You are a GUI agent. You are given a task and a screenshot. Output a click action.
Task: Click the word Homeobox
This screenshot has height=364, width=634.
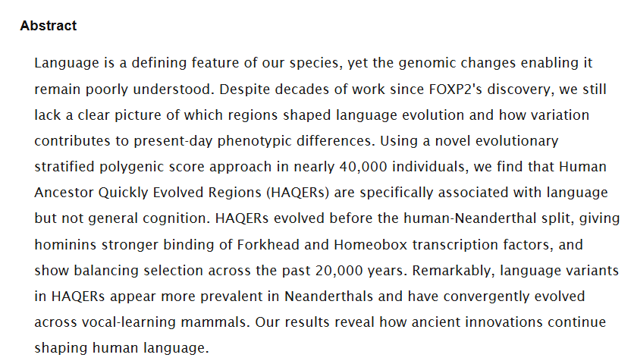coord(360,244)
